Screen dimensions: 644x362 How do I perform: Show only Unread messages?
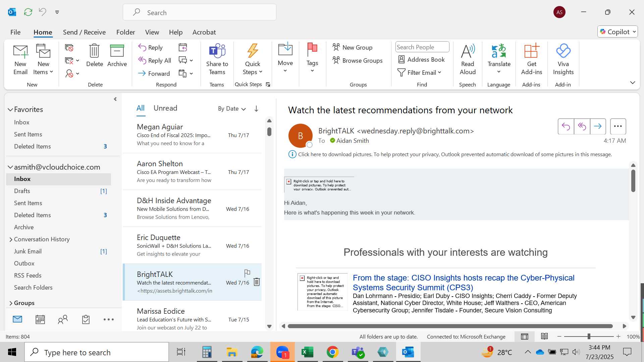165,108
